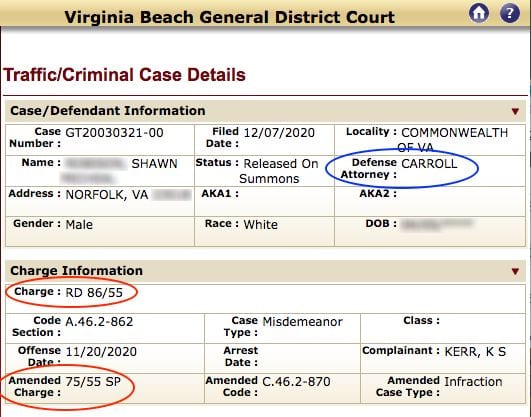The width and height of the screenshot is (531, 417).
Task: Click the complainant name KERR, K S
Action: (x=475, y=352)
